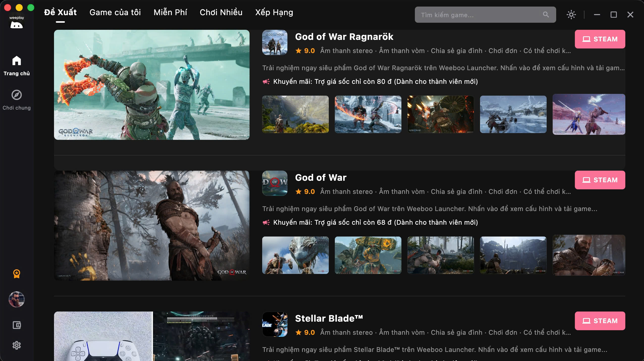This screenshot has height=361, width=644.
Task: Click the God of War description text
Action: (x=430, y=209)
